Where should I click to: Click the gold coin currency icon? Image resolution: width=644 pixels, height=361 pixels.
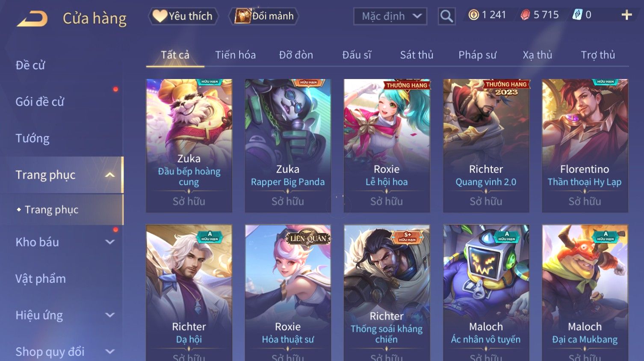[473, 15]
